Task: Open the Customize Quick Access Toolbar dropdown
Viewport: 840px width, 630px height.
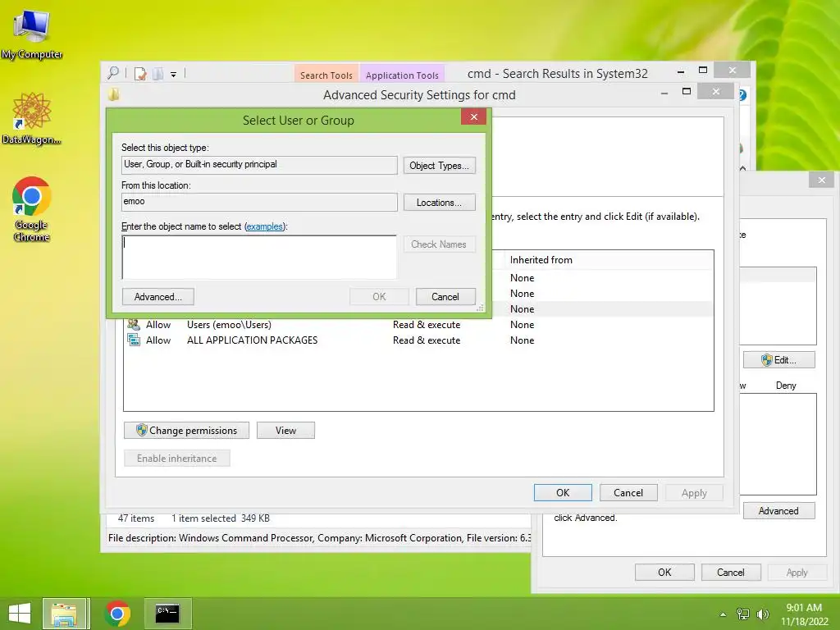Action: click(174, 75)
